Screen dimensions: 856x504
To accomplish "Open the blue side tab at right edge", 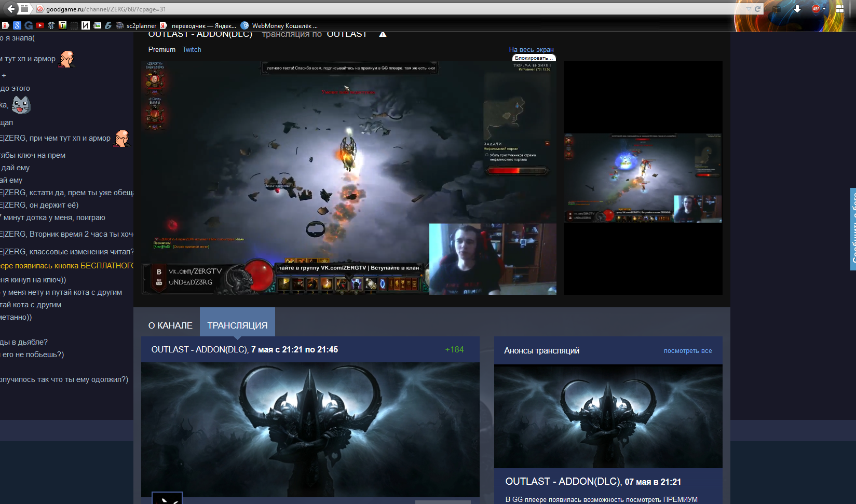I will [x=853, y=229].
